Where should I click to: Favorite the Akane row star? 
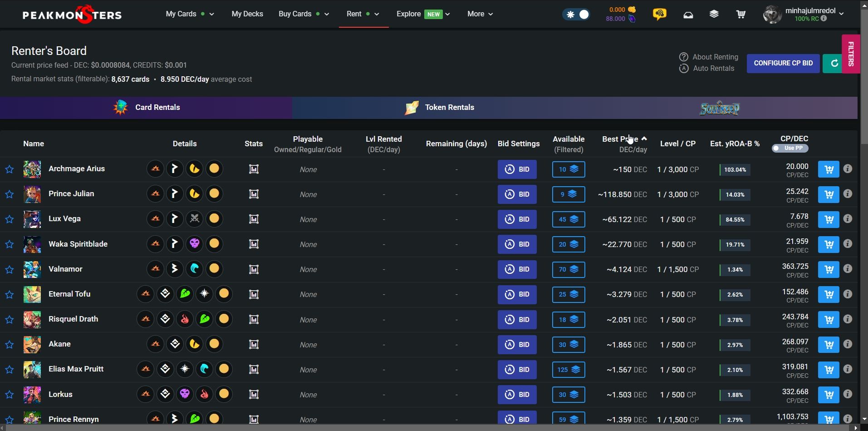tap(10, 345)
